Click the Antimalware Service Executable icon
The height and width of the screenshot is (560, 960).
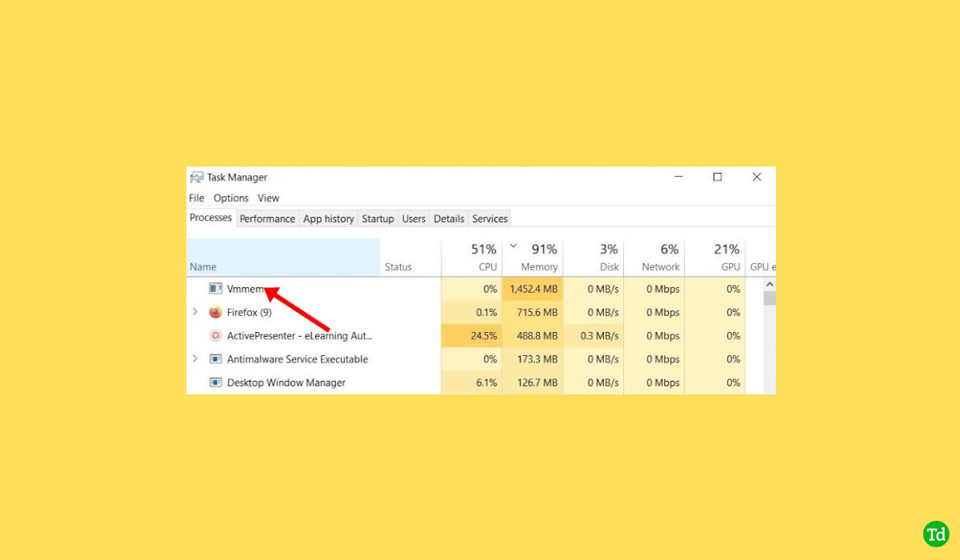[x=215, y=359]
